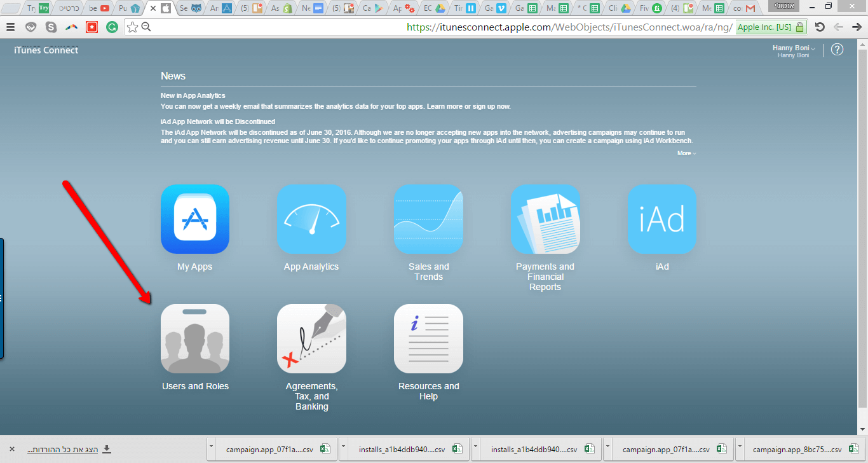Click the zoom magnifier icon in address bar
This screenshot has width=868, height=463.
(146, 27)
